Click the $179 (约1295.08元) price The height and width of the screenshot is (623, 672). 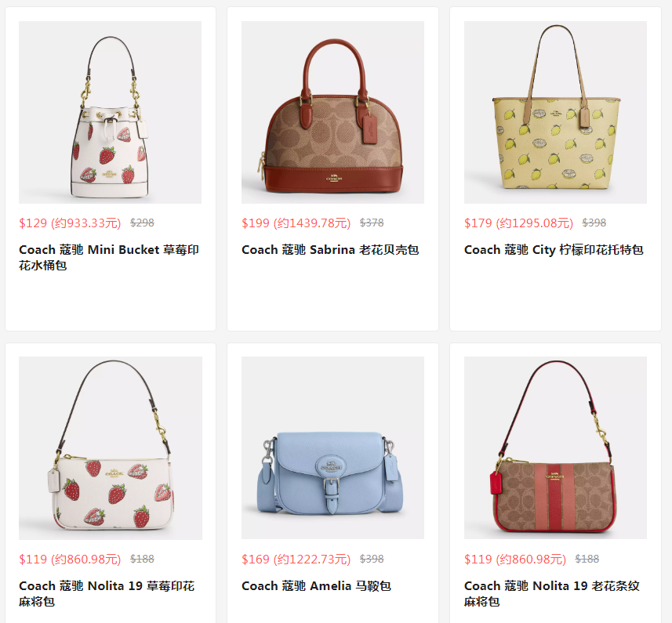coord(518,223)
